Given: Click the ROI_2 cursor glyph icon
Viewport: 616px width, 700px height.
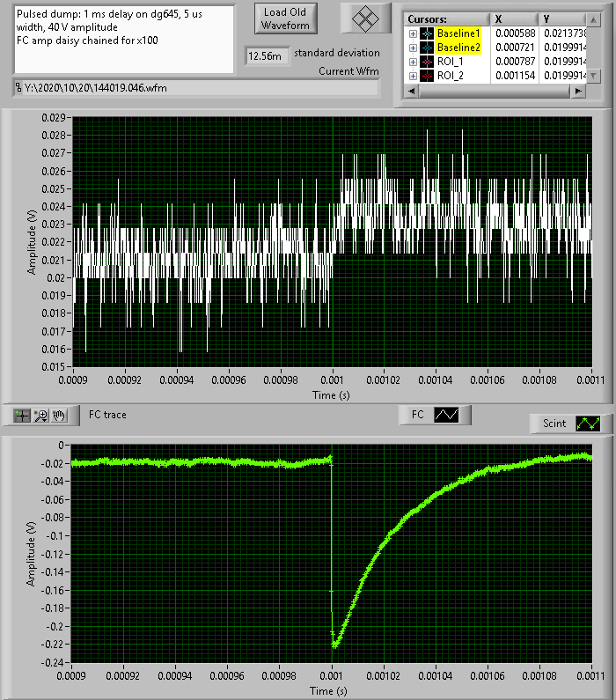Looking at the screenshot, I should (426, 76).
